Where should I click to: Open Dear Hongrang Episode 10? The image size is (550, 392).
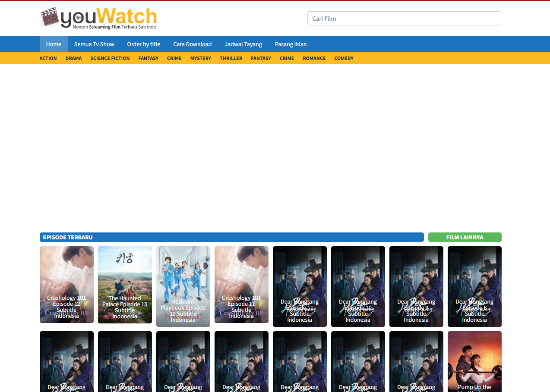(358, 286)
